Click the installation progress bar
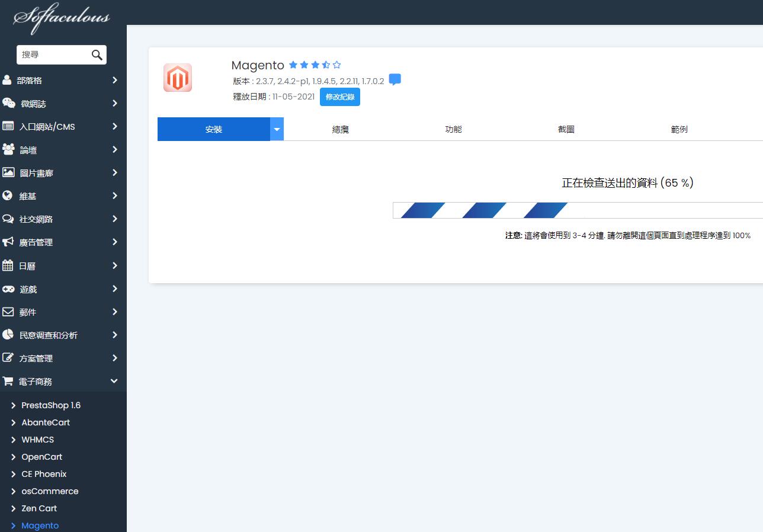This screenshot has height=532, width=763. [578, 210]
